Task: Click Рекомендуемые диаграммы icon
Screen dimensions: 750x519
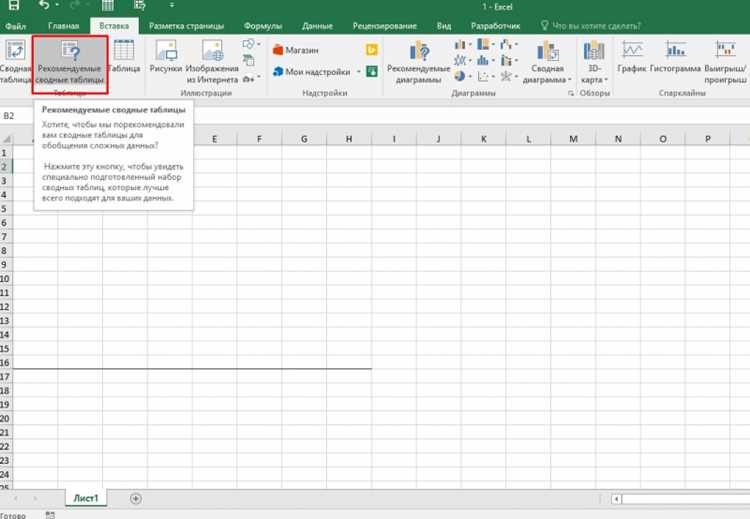Action: point(419,62)
